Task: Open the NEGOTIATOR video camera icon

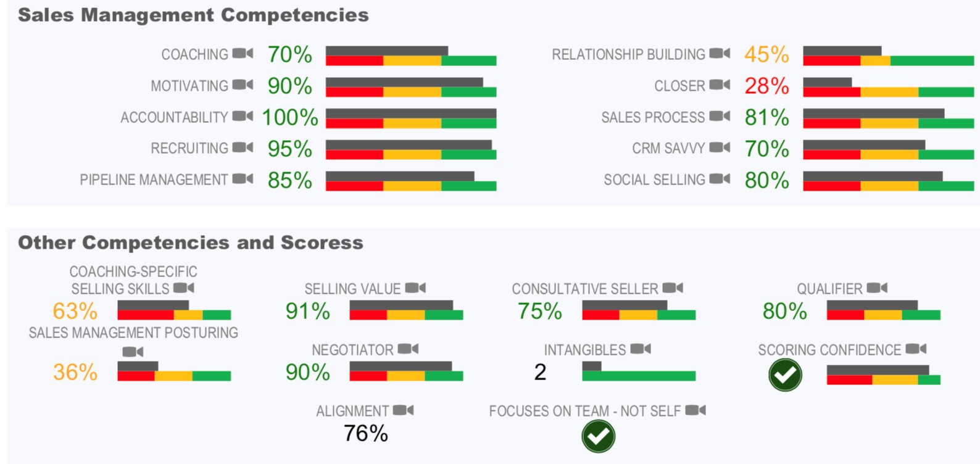Action: coord(408,349)
